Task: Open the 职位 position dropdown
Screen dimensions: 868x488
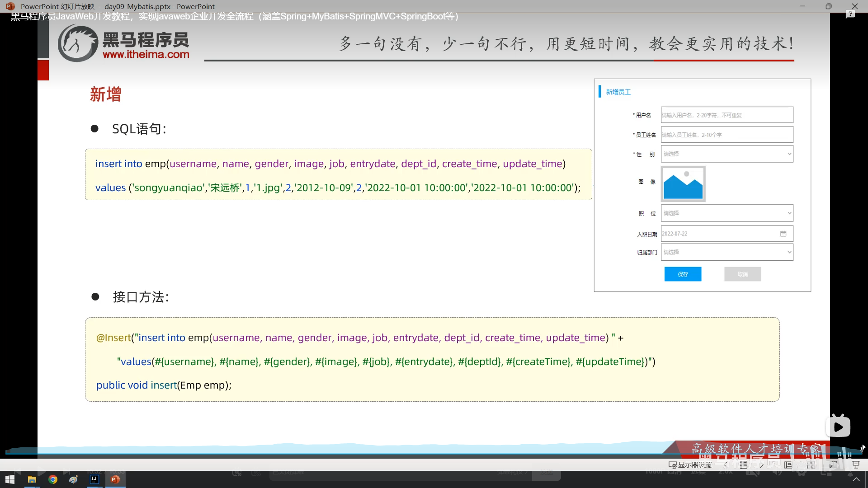Action: click(727, 213)
